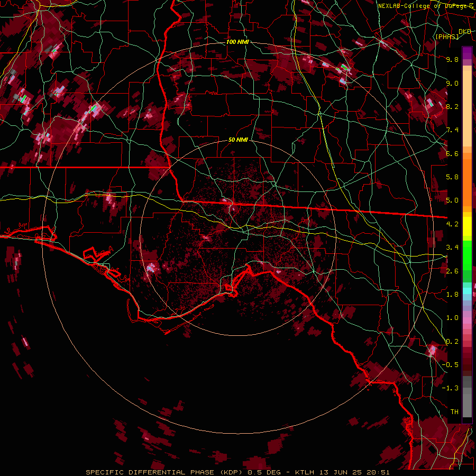Viewport: 476px width, 476px height.
Task: Select the 7.4 value on the color scale
Action: (452, 130)
